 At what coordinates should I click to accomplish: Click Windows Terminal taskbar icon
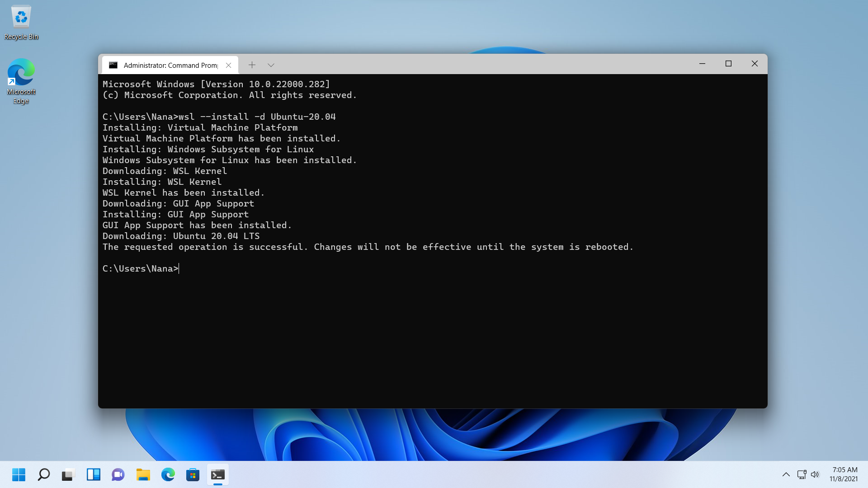point(217,474)
